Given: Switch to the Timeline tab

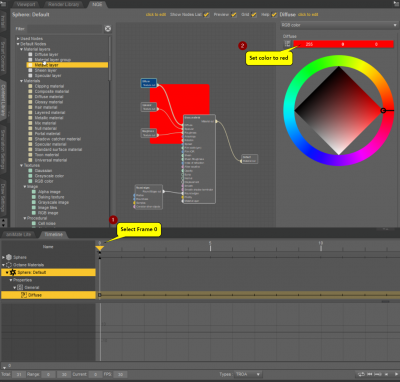Looking at the screenshot, I should click(x=53, y=234).
